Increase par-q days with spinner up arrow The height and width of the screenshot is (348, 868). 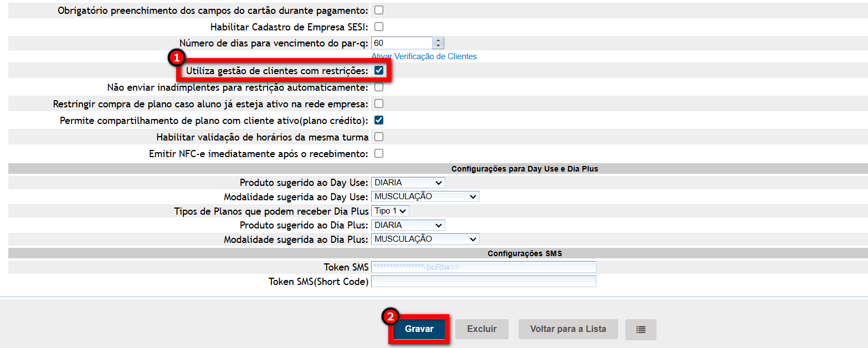click(438, 40)
